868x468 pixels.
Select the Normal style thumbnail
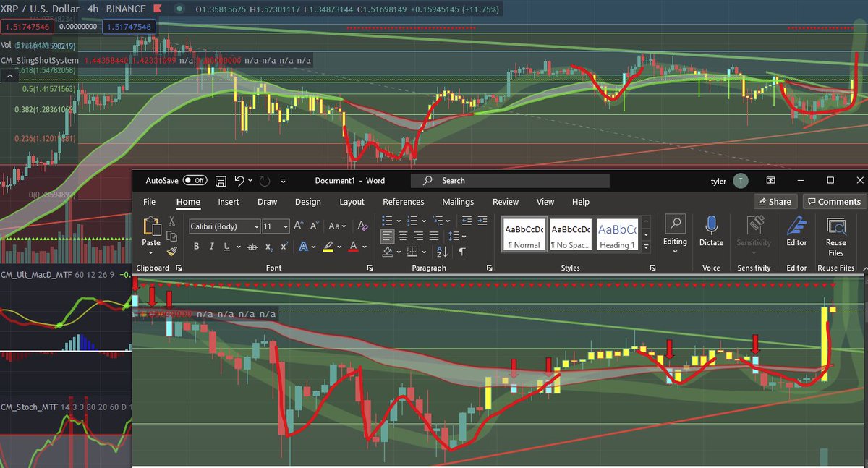click(x=523, y=235)
